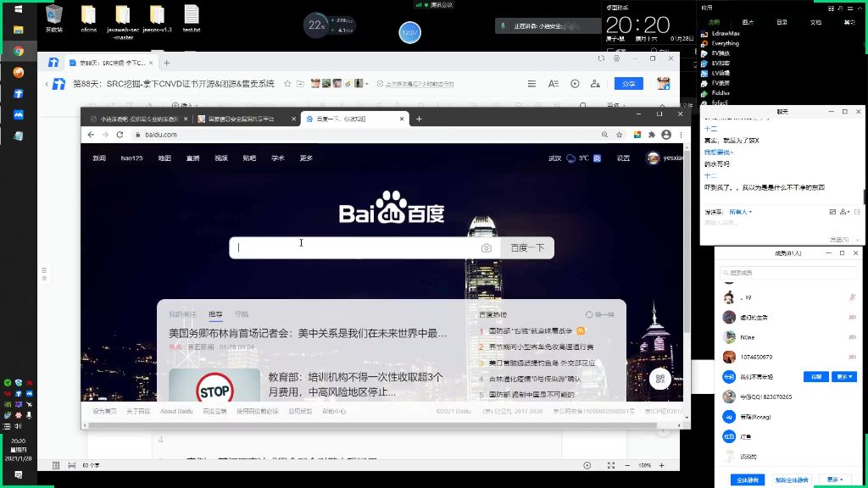Select the 我的关注 tab in Baidu feed
868x488 pixels.
(x=183, y=314)
